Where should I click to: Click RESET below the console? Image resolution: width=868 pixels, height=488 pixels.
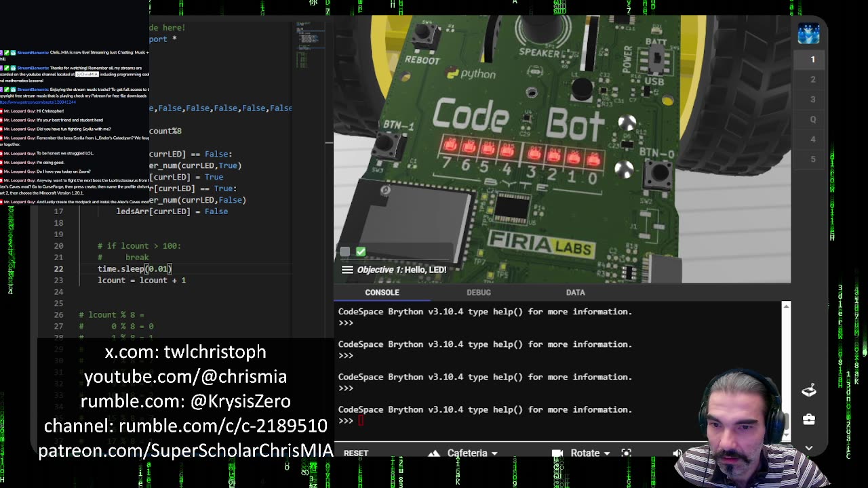pos(356,453)
